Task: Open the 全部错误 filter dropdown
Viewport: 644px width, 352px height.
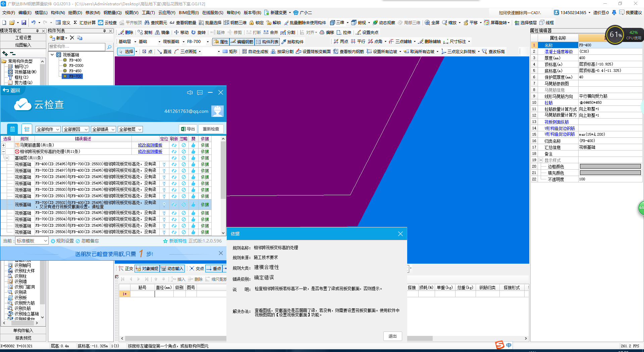Action: coord(104,129)
